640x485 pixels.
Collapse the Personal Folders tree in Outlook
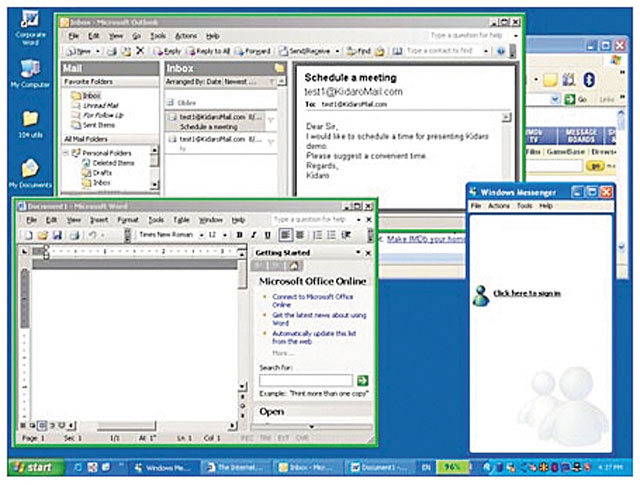click(66, 153)
